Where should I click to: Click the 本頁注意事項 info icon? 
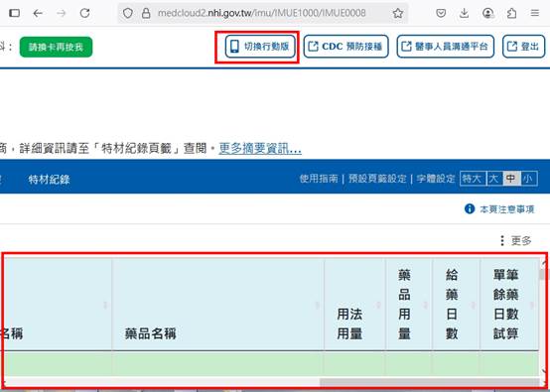(x=470, y=209)
